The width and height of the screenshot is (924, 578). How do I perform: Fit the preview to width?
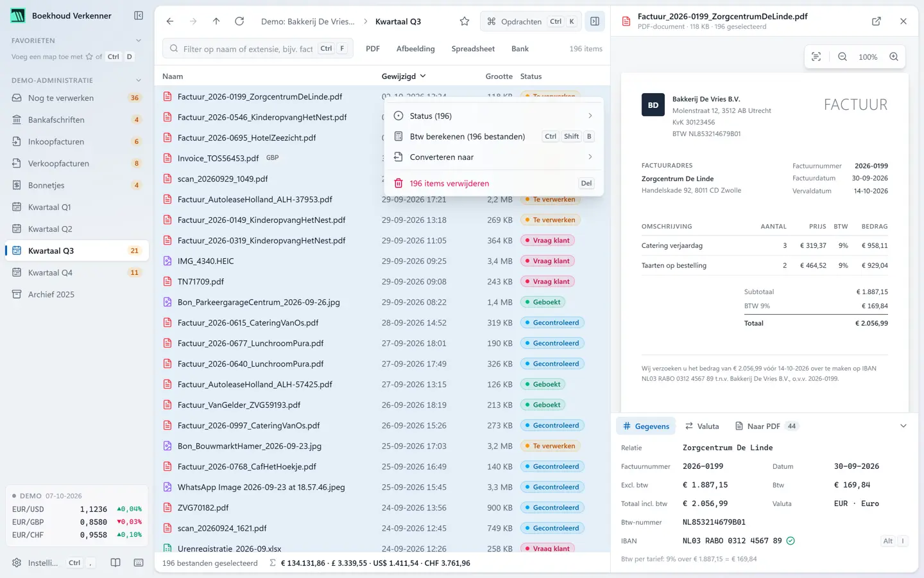816,57
